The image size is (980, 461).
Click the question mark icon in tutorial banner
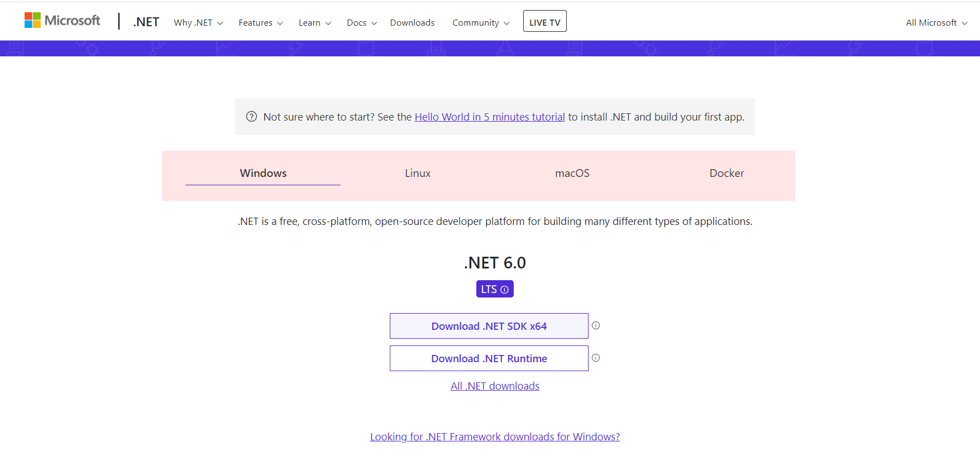coord(251,117)
